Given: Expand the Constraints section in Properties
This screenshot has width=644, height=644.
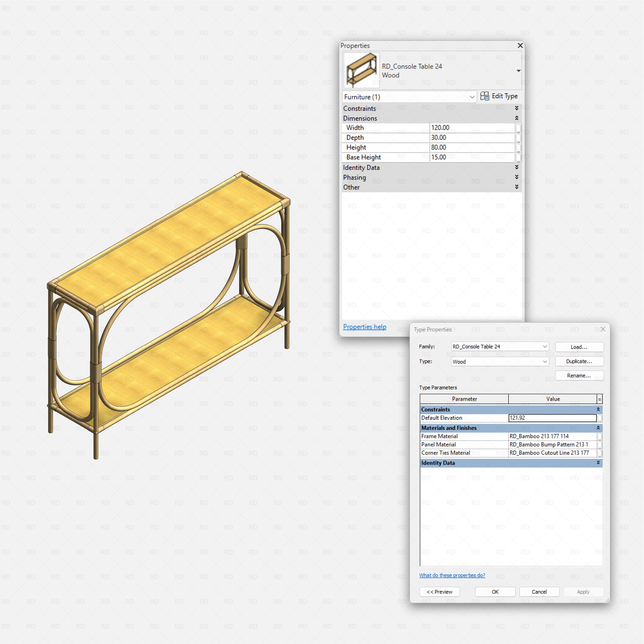Looking at the screenshot, I should click(x=516, y=108).
